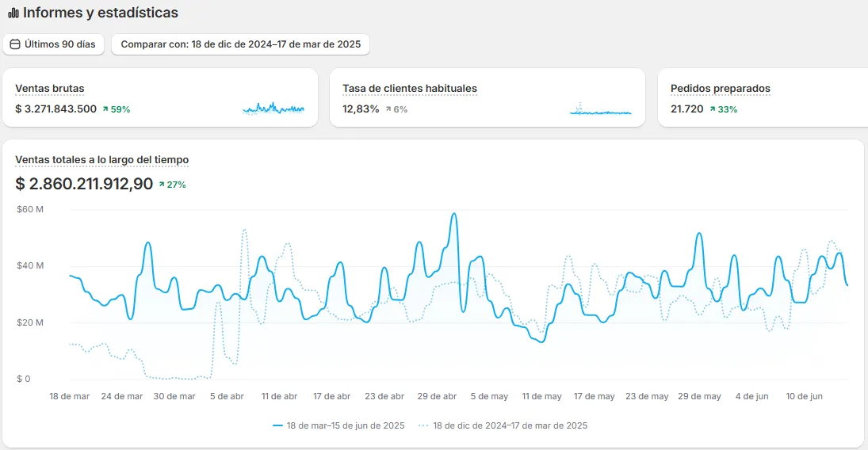Screen dimensions: 868x450
Task: Toggle the 18 de mar–15 de jun legend series
Action: tap(338, 425)
